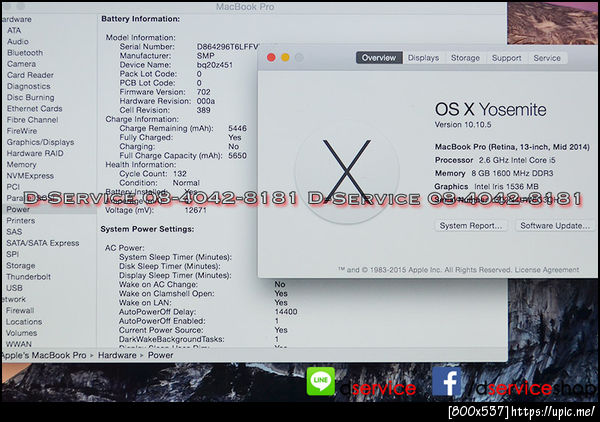Select Locations in the network section
Screen dimensions: 600x422
(x=24, y=322)
